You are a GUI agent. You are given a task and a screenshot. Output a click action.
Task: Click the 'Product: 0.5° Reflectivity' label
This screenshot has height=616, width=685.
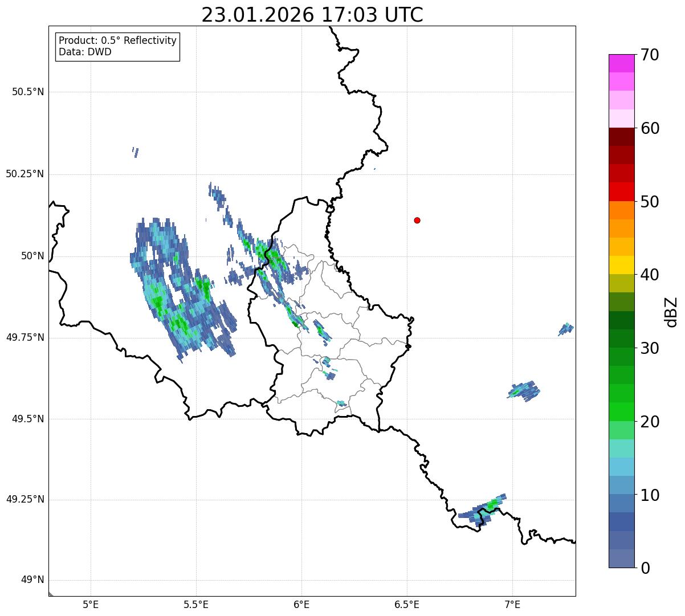pos(117,41)
